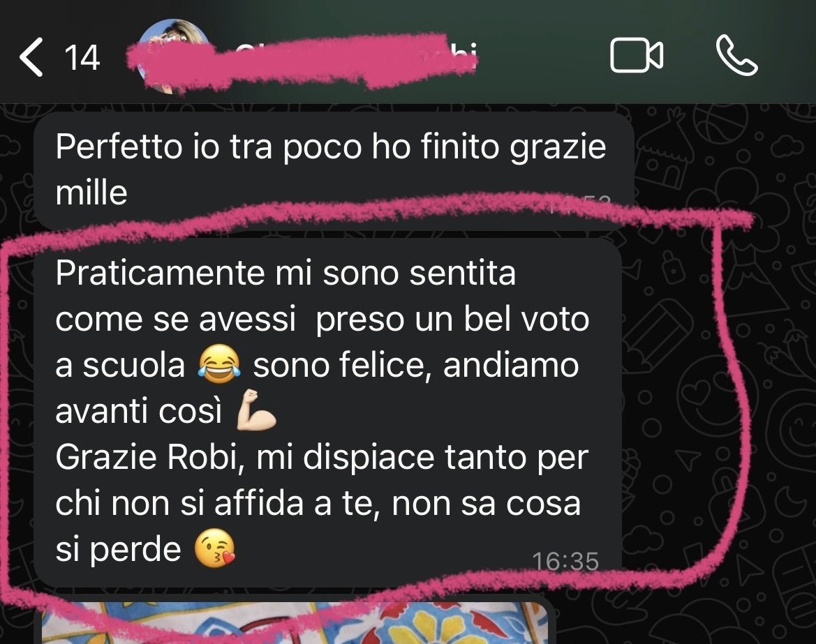Tap the "si perde" text in message
Image resolution: width=816 pixels, height=644 pixels.
point(118,551)
